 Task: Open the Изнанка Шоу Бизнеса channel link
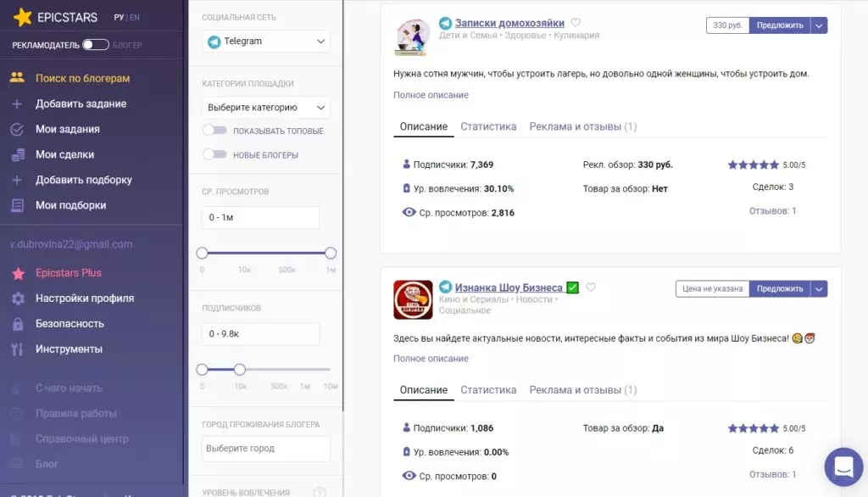point(509,288)
